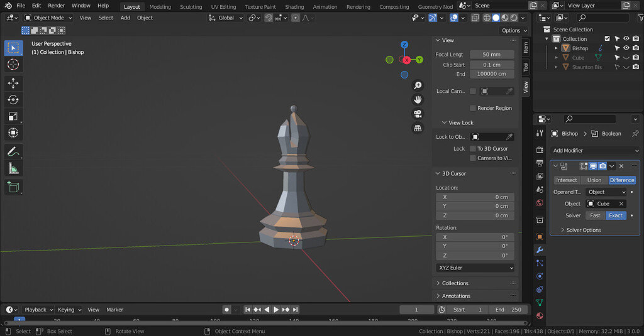This screenshot has height=336, width=644.
Task: Switch to orthographic view grid icon
Action: tap(417, 128)
